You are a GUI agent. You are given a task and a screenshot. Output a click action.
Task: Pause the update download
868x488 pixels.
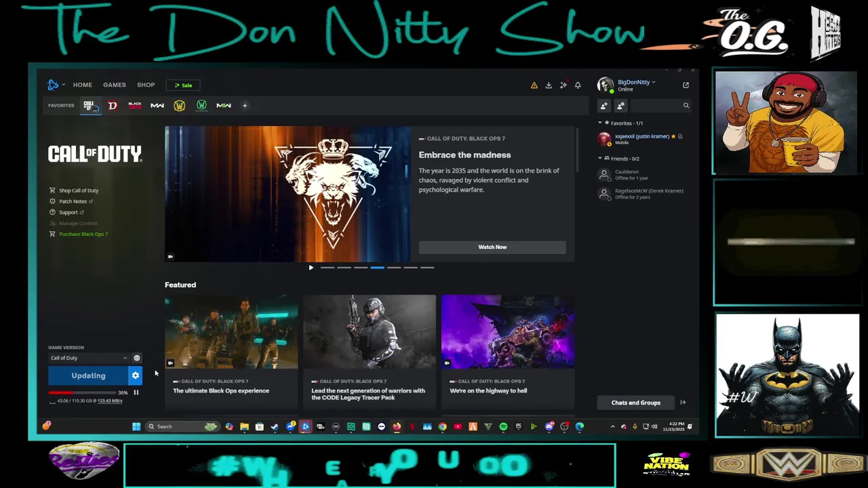tap(136, 392)
